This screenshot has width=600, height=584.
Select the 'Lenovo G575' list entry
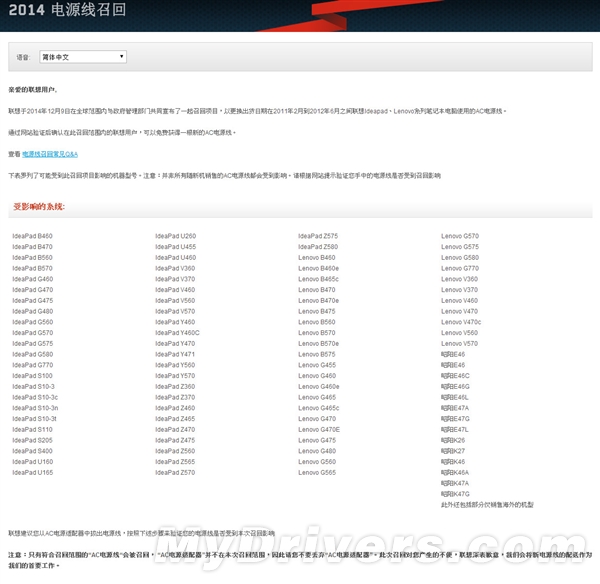pos(460,247)
